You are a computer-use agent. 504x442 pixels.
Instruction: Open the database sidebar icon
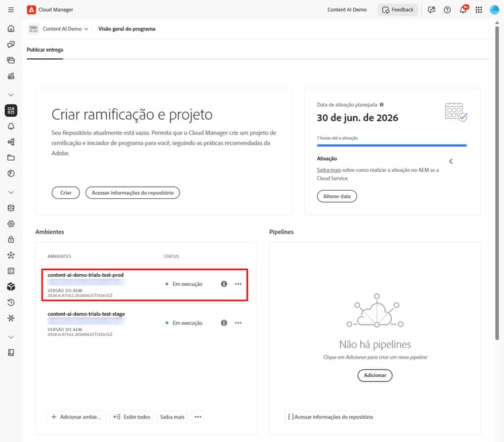[x=11, y=208]
